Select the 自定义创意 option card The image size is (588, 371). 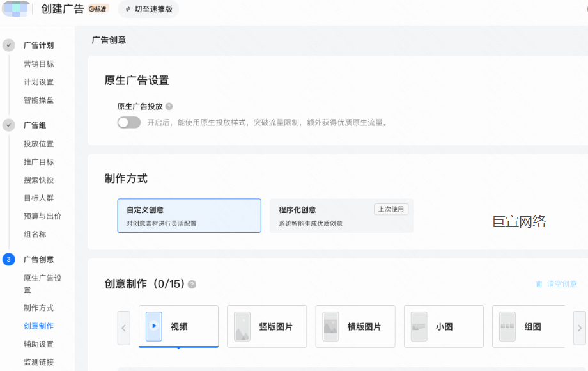click(189, 216)
